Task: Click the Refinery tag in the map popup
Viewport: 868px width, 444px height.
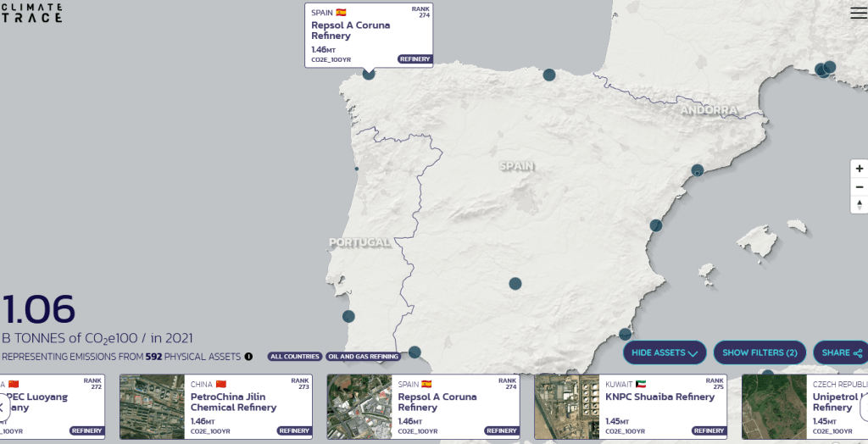Action: [415, 59]
